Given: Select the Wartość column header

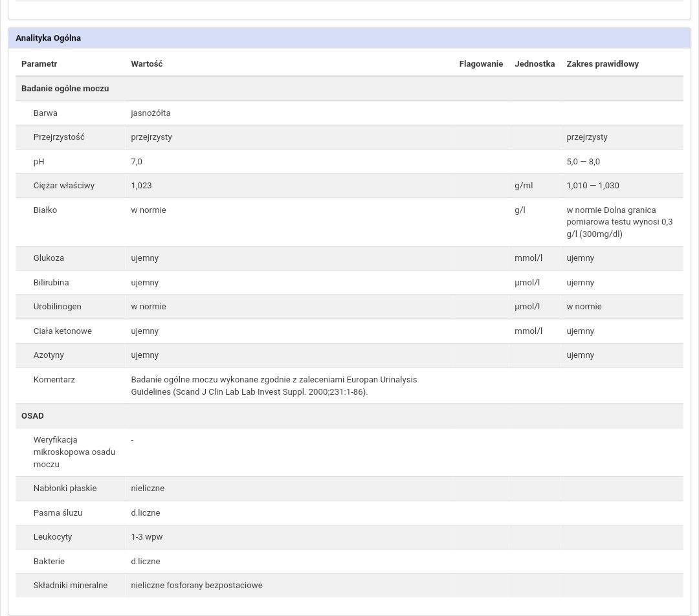Looking at the screenshot, I should coord(146,64).
